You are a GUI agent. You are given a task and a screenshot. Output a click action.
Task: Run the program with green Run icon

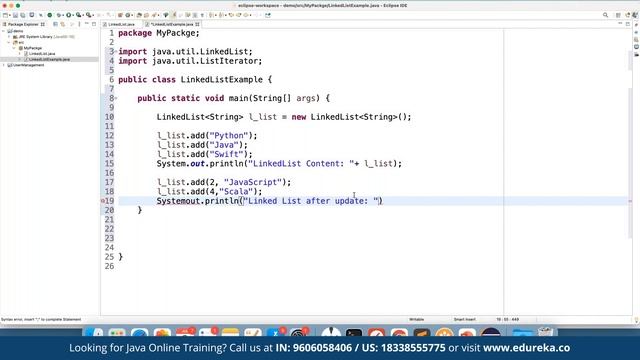point(68,15)
